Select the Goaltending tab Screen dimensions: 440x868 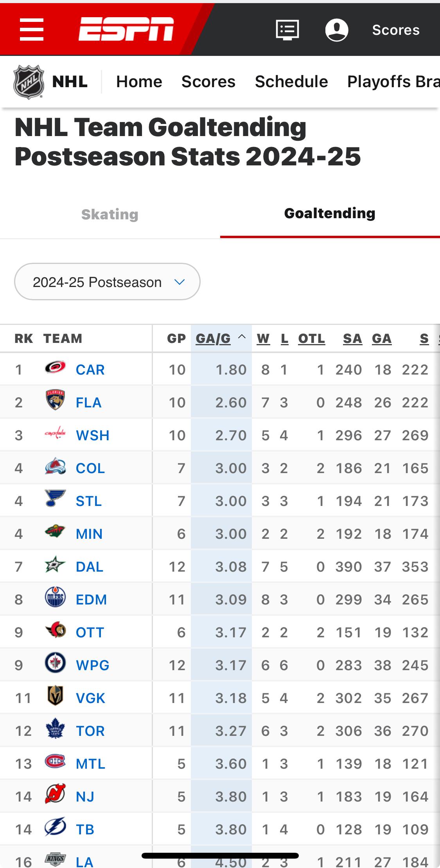click(x=330, y=213)
